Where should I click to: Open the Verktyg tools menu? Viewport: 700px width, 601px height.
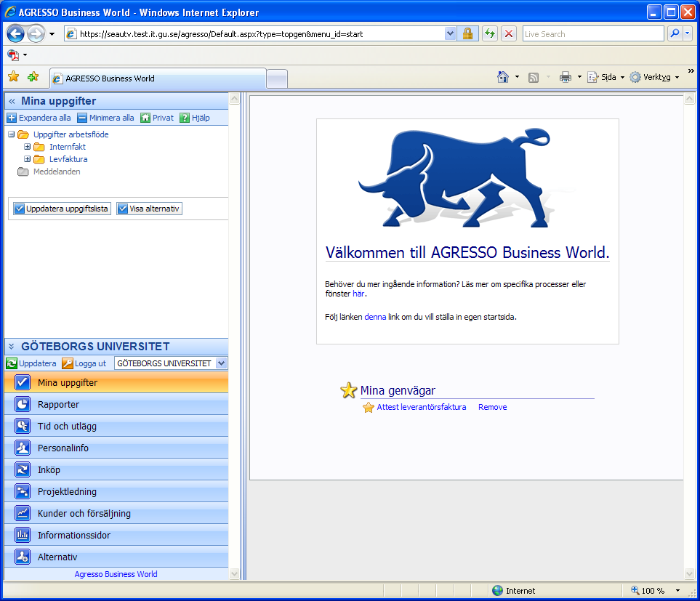[654, 77]
